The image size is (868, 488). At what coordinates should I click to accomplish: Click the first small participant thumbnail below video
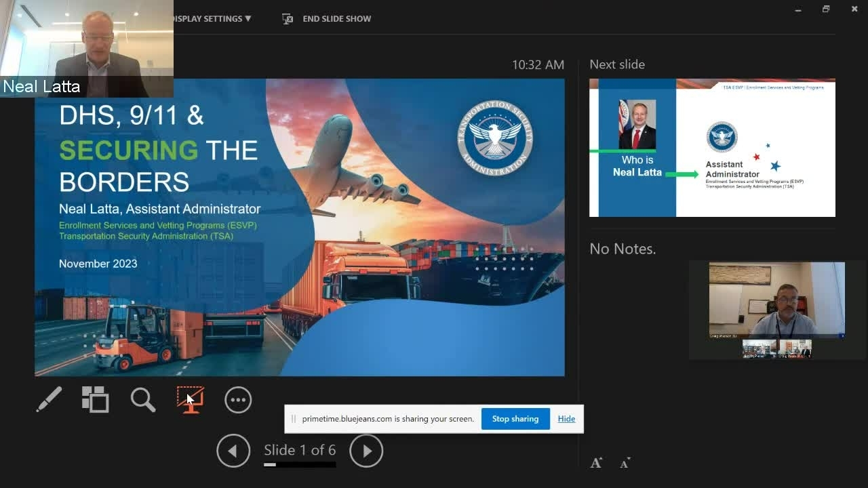[x=759, y=348]
